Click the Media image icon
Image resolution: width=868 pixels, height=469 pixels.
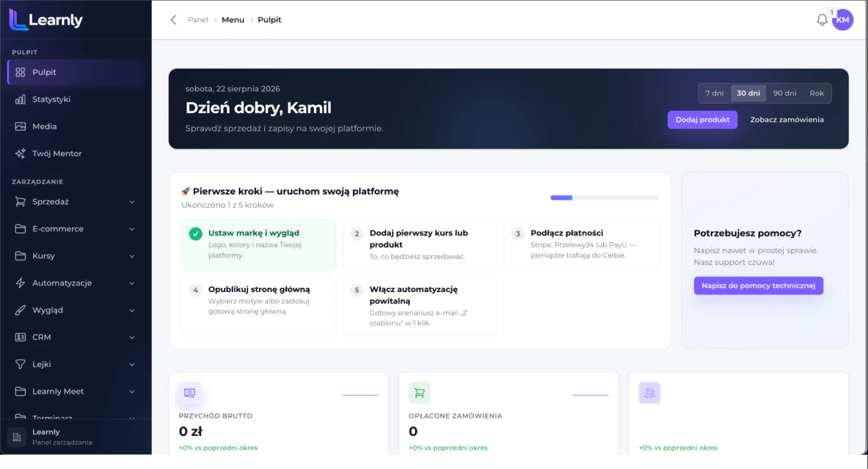tap(20, 127)
